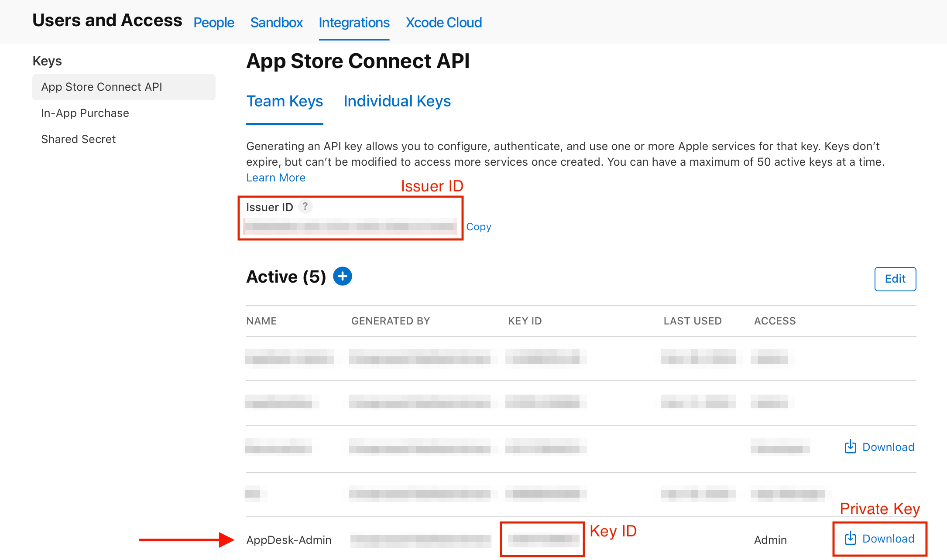Click the AppDesk-Admin key name
The width and height of the screenshot is (947, 560).
(x=289, y=540)
